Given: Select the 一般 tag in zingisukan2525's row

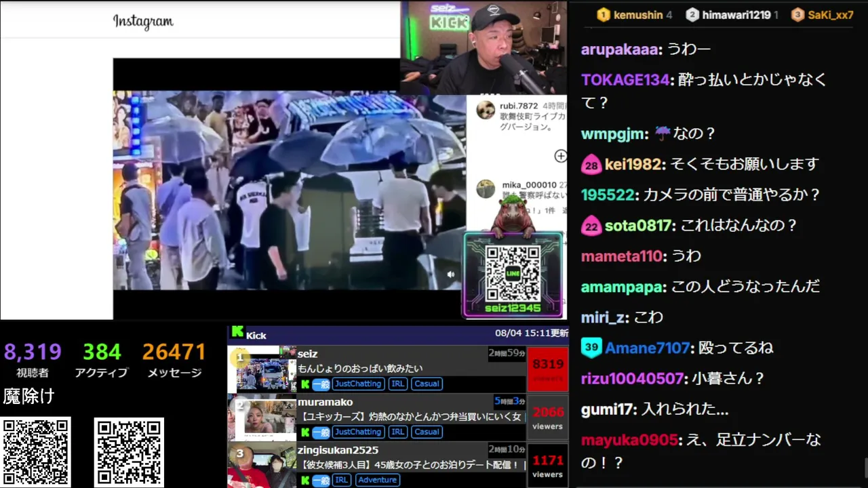Looking at the screenshot, I should (x=321, y=481).
